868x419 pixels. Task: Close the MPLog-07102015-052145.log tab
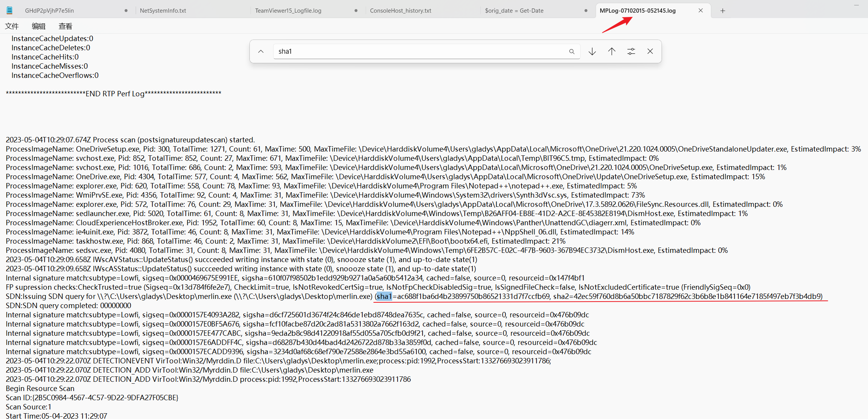tap(701, 11)
